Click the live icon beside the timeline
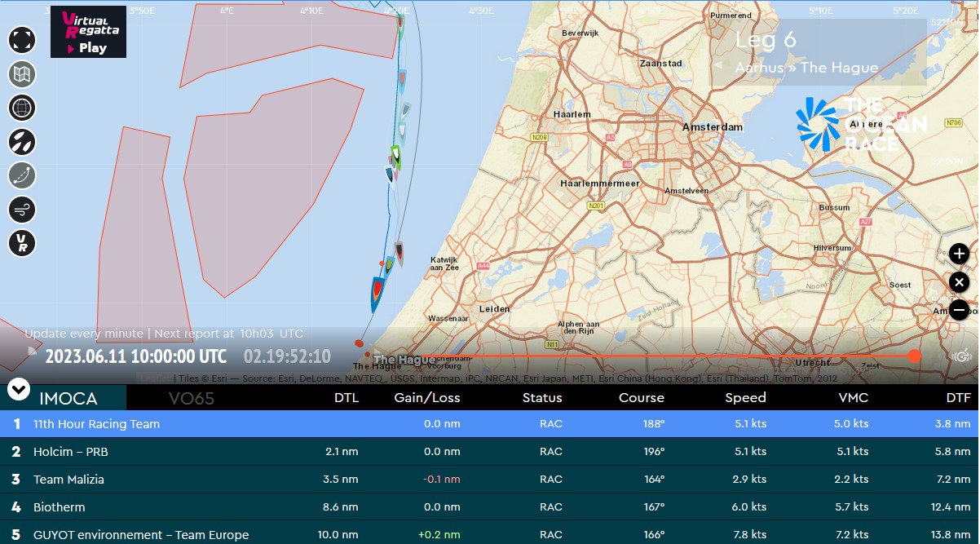 pos(961,356)
